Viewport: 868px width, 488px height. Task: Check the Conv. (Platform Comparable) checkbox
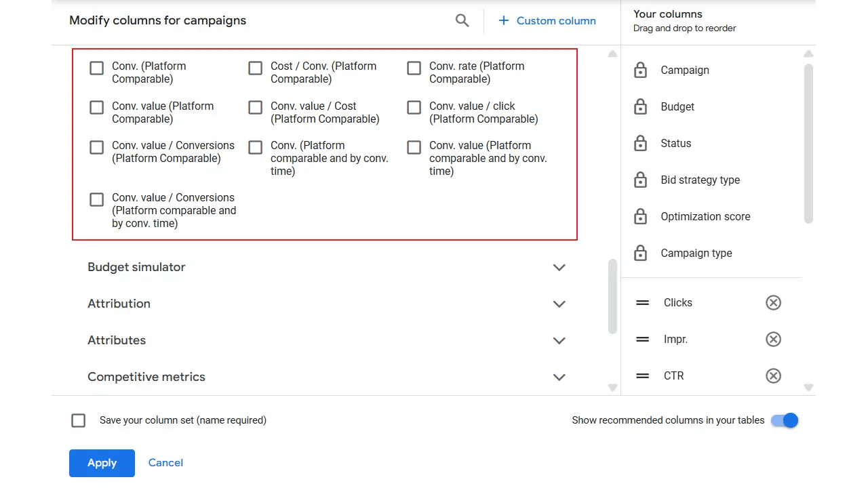(97, 68)
